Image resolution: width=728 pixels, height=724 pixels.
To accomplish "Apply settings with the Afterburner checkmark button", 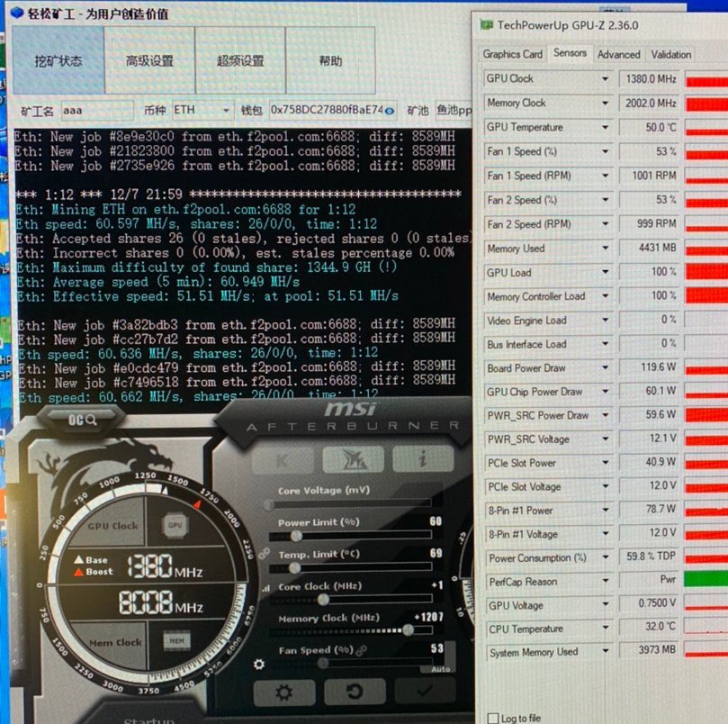I will pyautogui.click(x=425, y=691).
